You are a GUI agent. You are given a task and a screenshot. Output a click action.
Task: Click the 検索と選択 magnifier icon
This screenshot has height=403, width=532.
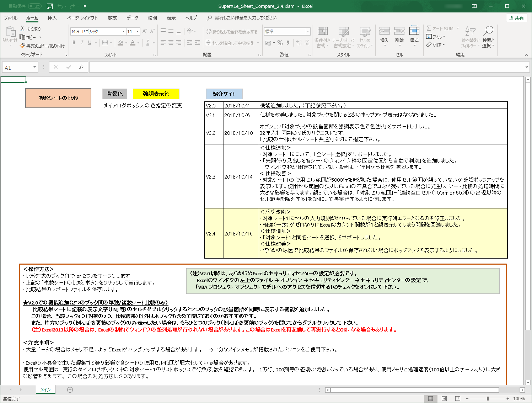(488, 31)
